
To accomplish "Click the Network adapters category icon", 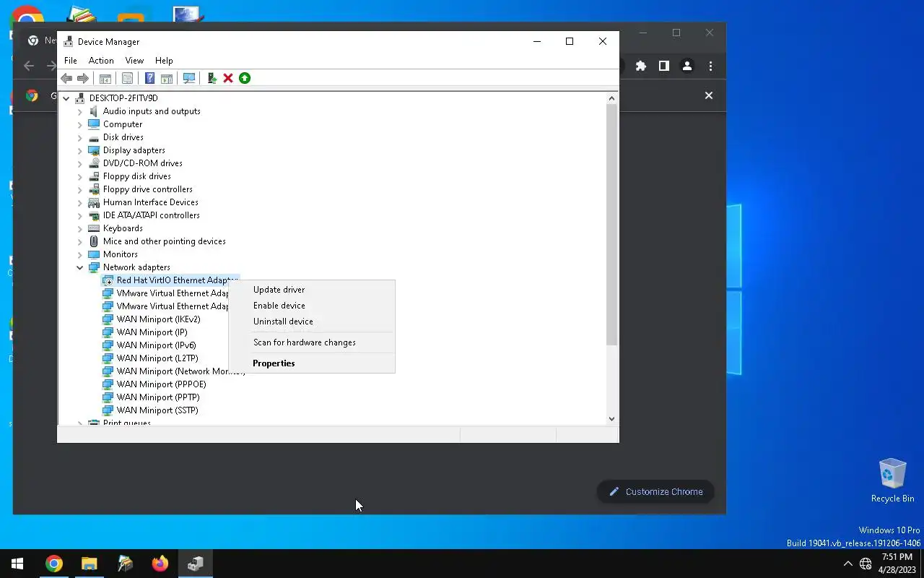I will [94, 267].
